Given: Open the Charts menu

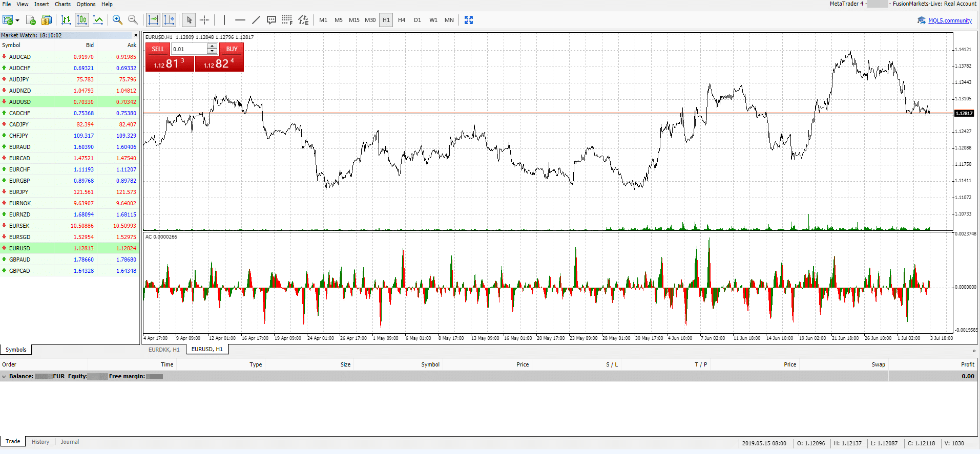Looking at the screenshot, I should click(x=62, y=4).
